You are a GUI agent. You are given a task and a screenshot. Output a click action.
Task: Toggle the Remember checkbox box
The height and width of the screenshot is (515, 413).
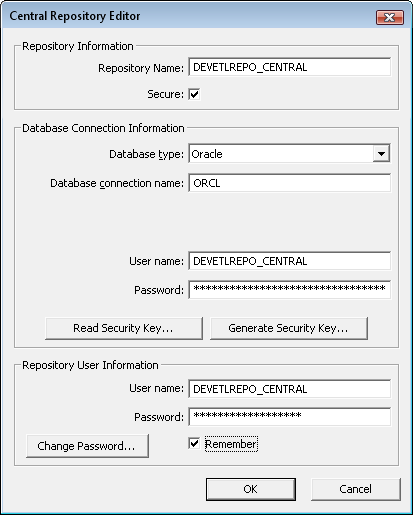coord(194,444)
